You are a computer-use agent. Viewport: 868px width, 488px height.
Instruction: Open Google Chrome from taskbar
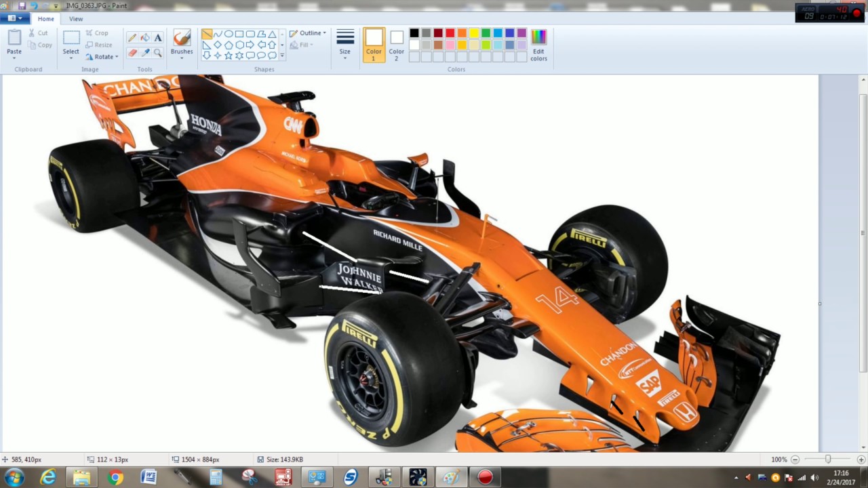[115, 477]
